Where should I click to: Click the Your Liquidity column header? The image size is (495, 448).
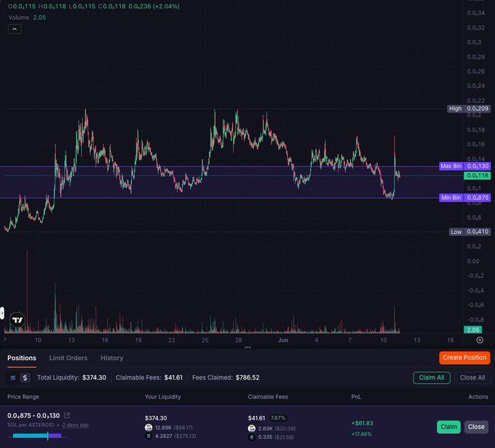click(162, 397)
